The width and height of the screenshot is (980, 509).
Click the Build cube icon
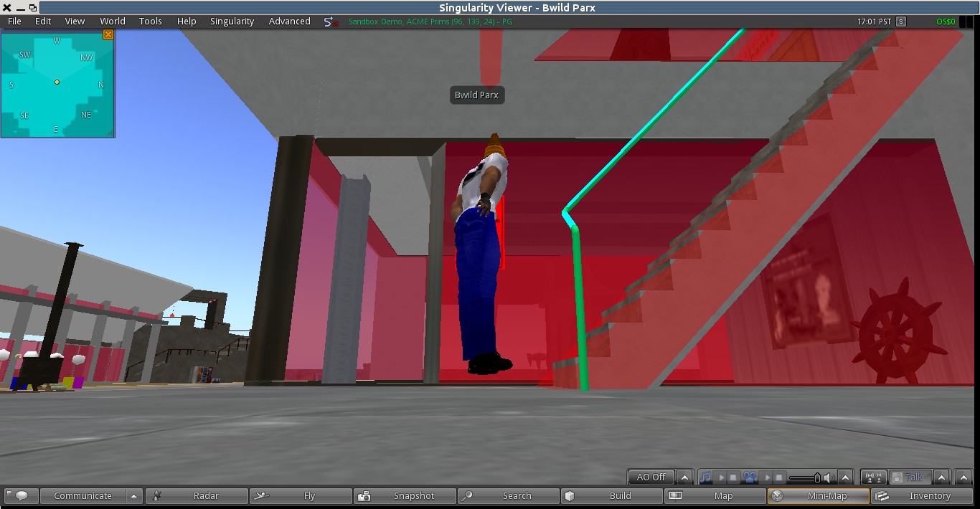(x=570, y=495)
